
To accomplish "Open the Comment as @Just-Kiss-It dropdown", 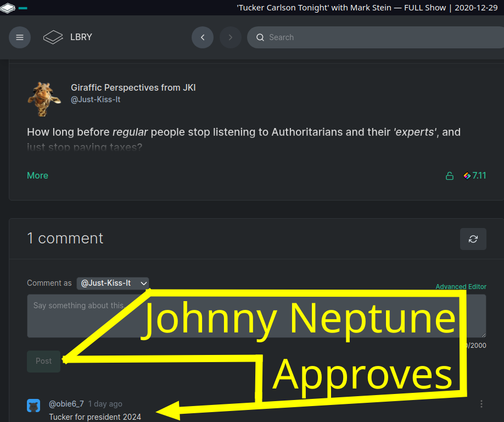I will pos(113,283).
